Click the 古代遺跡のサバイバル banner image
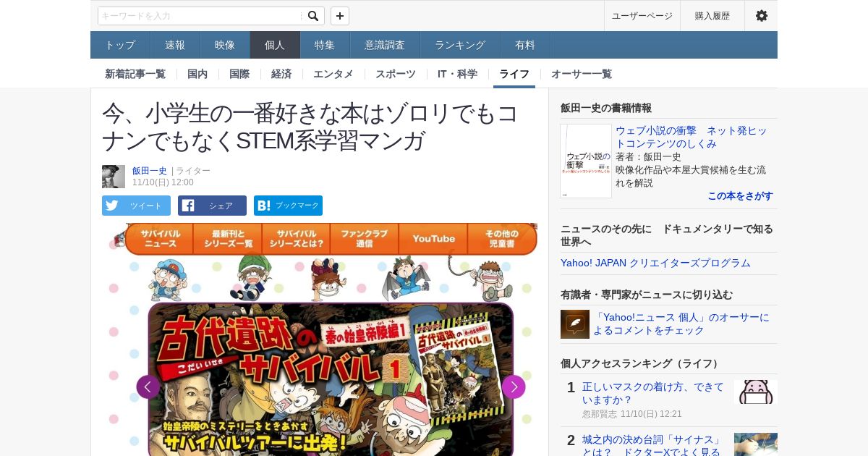868x456 pixels. 331,379
